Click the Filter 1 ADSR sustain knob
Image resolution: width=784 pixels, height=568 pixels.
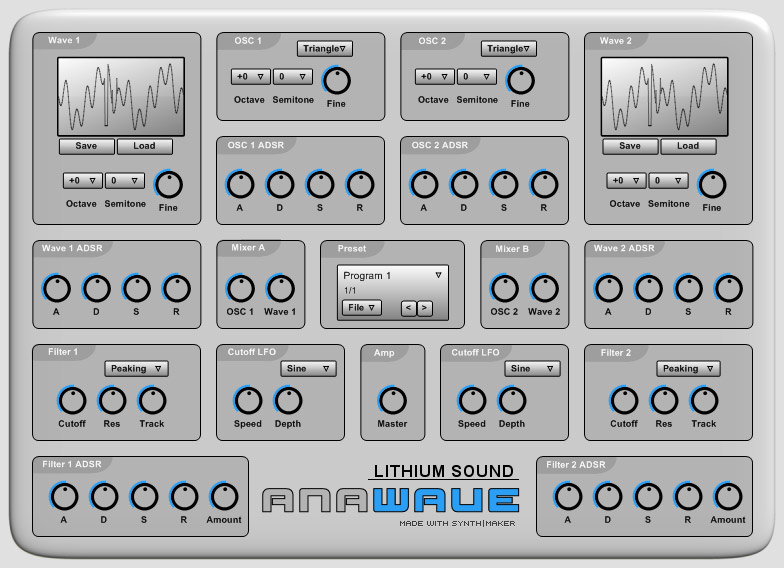pos(144,497)
